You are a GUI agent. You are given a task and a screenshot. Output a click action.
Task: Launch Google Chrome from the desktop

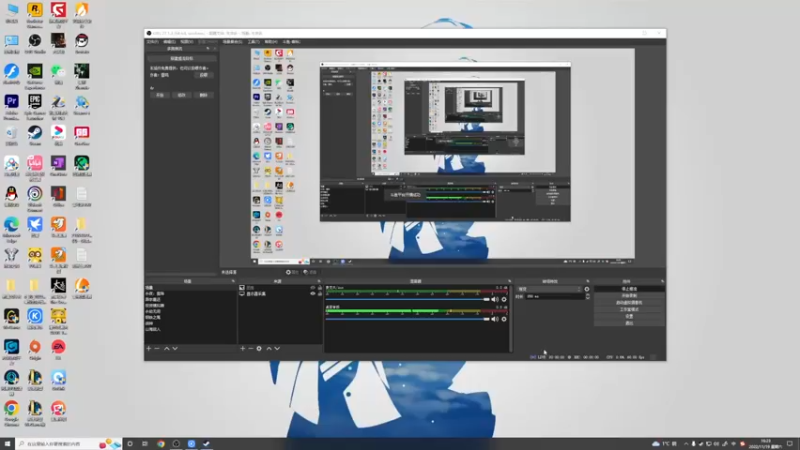click(11, 413)
